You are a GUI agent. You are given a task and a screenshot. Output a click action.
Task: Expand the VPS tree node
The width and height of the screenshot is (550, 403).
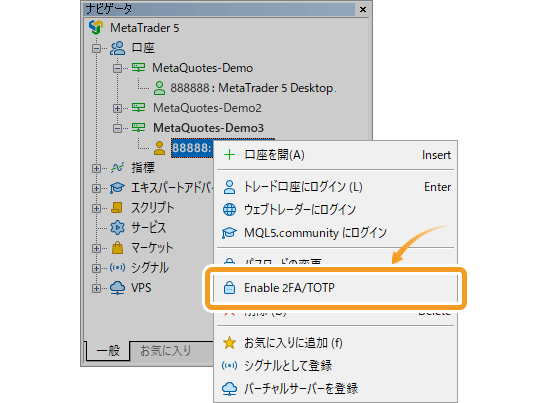96,288
